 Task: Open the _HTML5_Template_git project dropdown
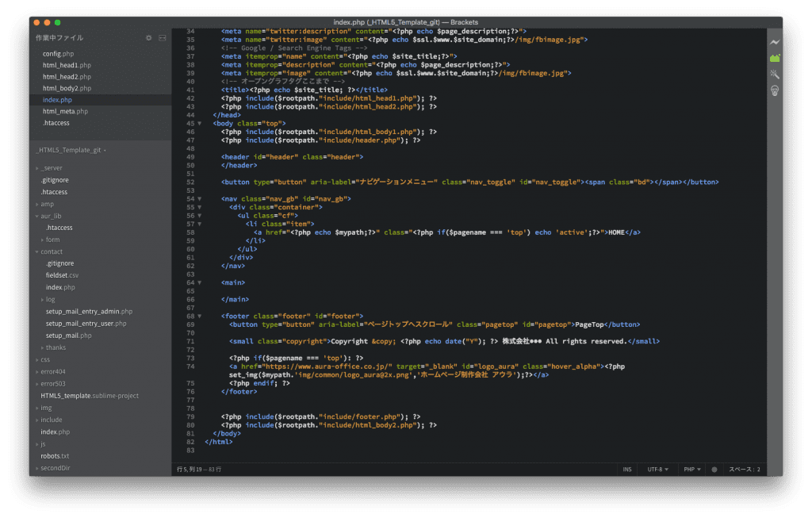[71, 150]
